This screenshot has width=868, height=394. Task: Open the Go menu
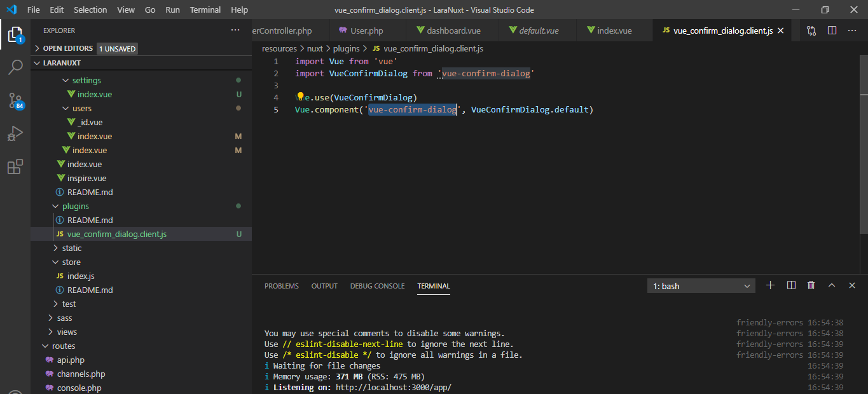150,10
